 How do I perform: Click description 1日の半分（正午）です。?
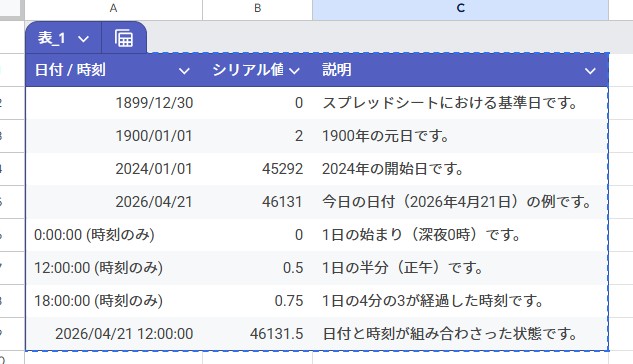pos(403,268)
